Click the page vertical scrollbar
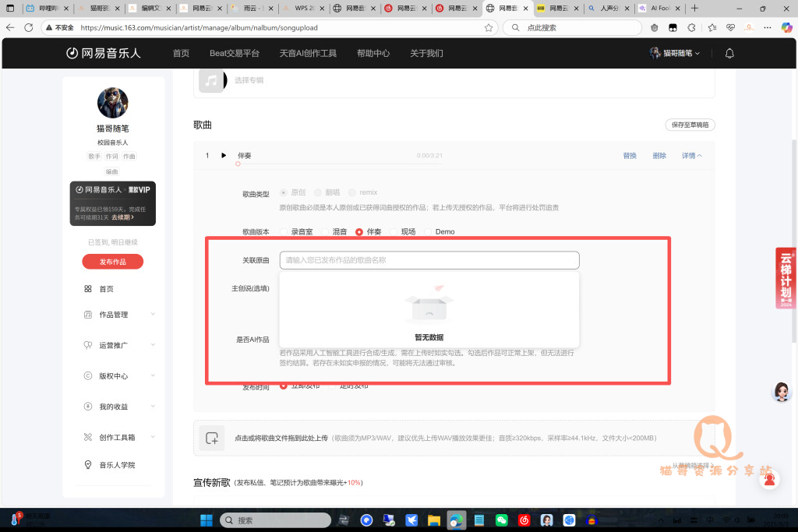 pyautogui.click(x=794, y=240)
